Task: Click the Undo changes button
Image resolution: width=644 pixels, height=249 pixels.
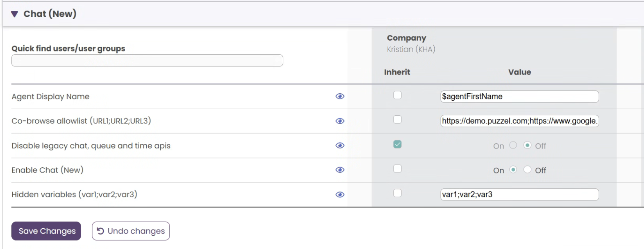Action: point(131,231)
